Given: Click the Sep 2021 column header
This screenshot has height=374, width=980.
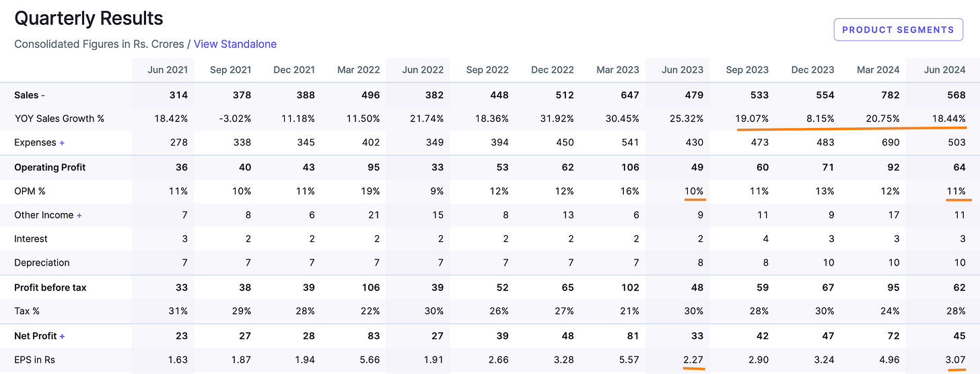Looking at the screenshot, I should coord(230,69).
